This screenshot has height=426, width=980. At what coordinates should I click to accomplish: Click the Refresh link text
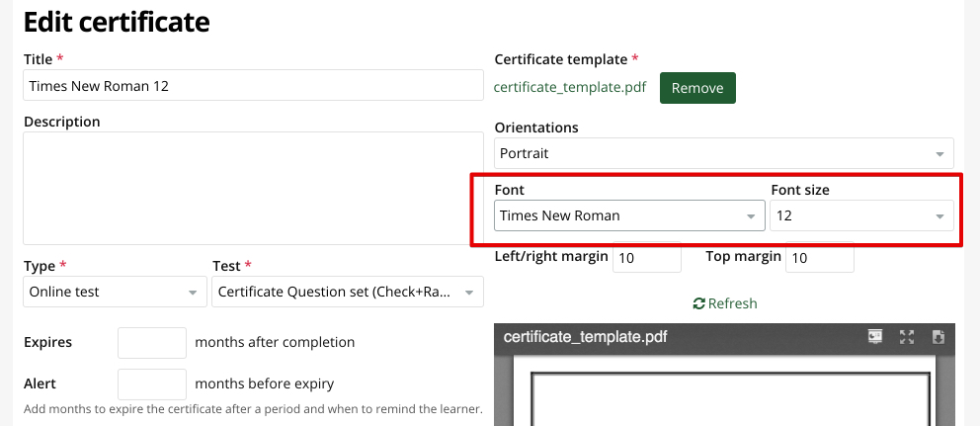coord(732,303)
